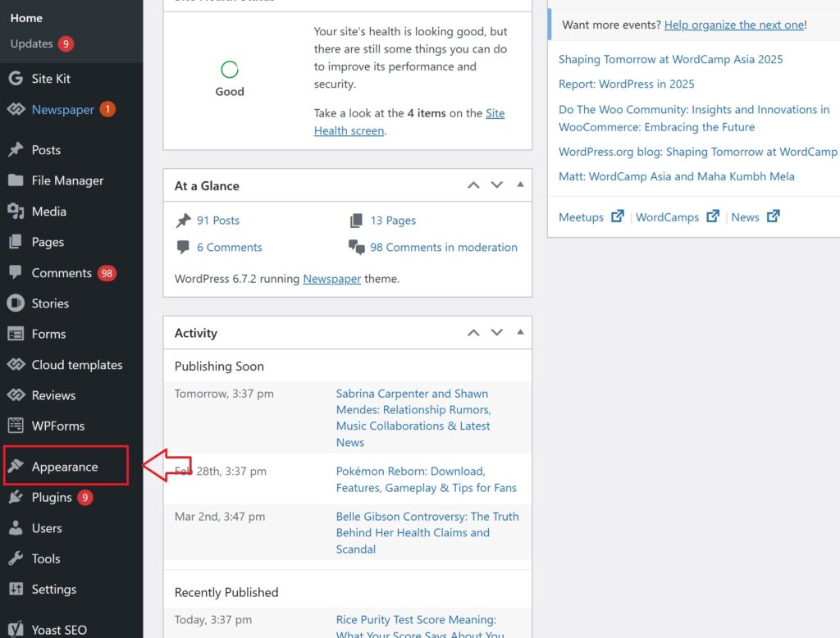Image resolution: width=840 pixels, height=638 pixels.
Task: Open the Appearance menu item
Action: [66, 464]
